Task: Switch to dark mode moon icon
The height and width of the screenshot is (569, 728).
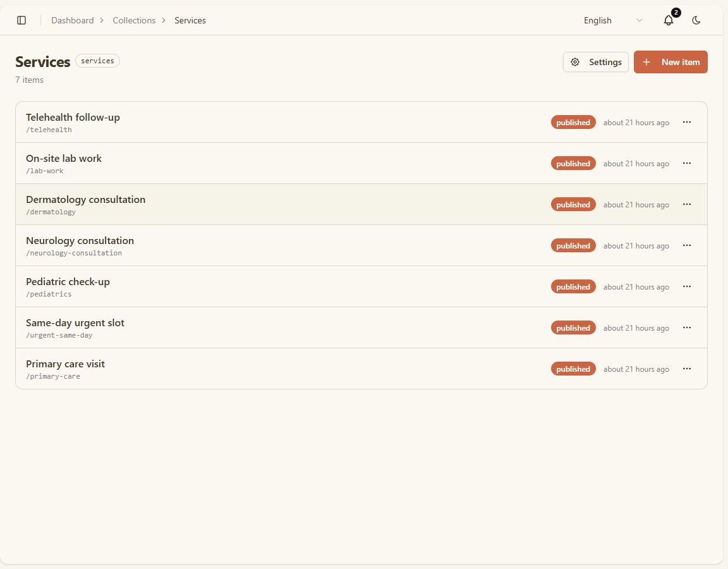Action: tap(696, 20)
